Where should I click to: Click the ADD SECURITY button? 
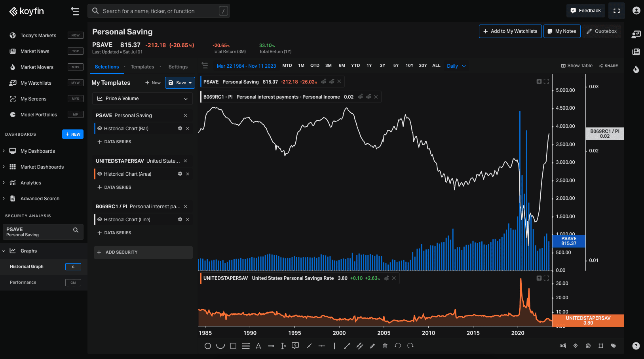click(143, 252)
